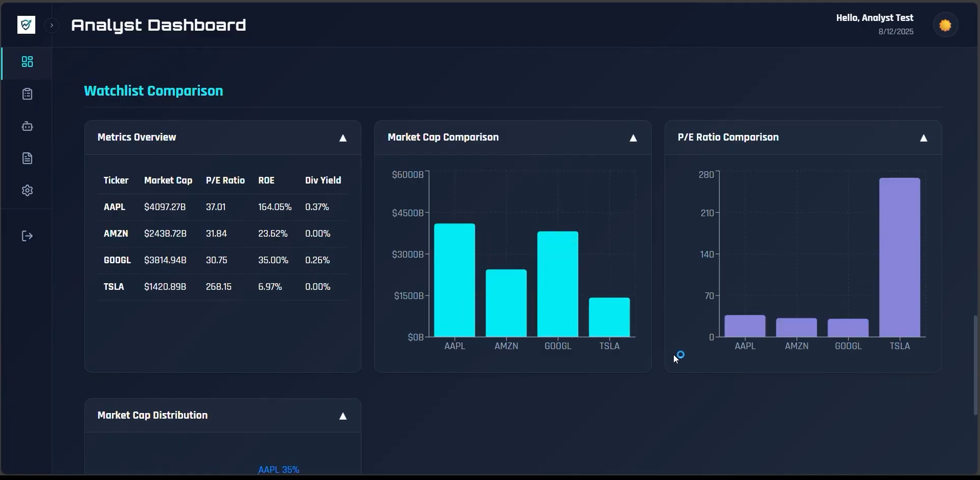Open the Settings gear icon

pos(27,190)
